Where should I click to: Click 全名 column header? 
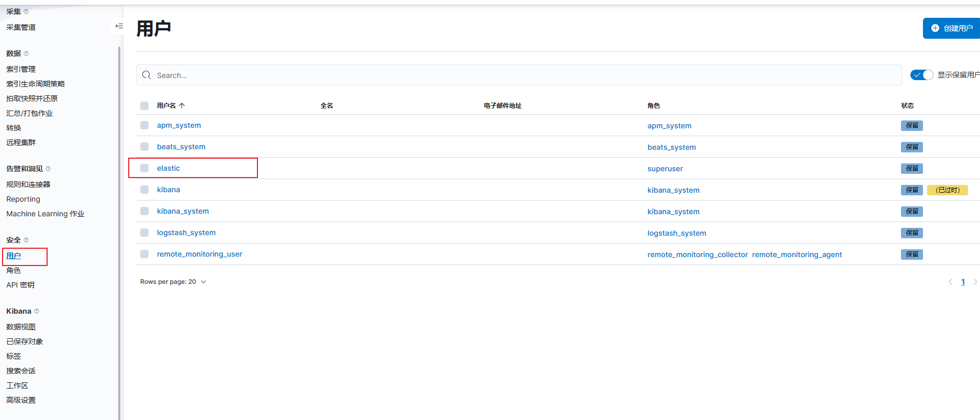(326, 106)
